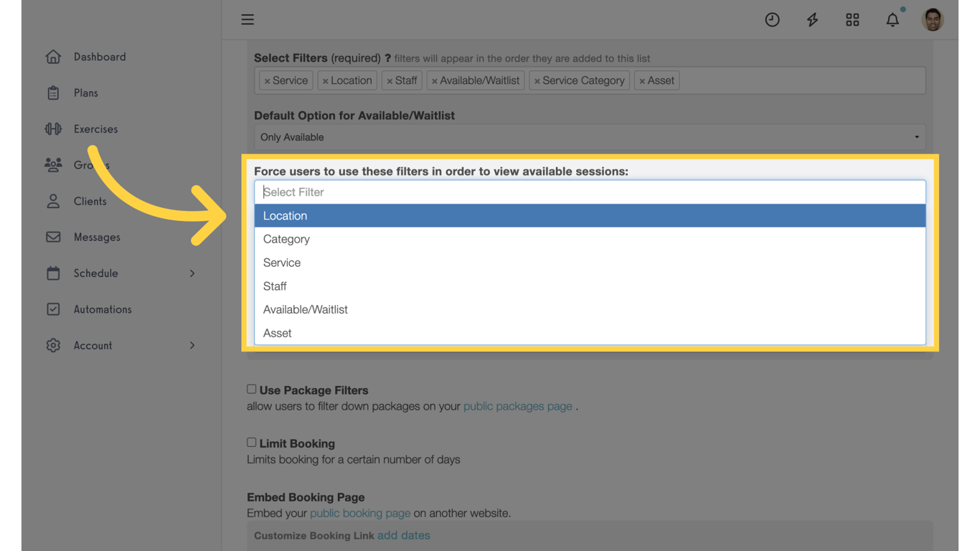This screenshot has width=980, height=551.
Task: Focus the Select Filter search field
Action: [590, 192]
